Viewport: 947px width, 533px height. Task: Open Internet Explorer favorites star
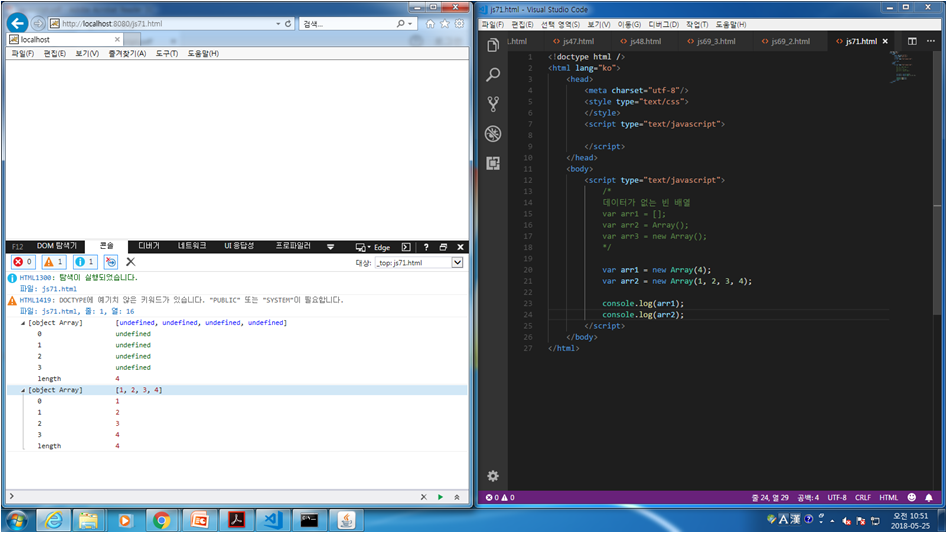click(445, 24)
